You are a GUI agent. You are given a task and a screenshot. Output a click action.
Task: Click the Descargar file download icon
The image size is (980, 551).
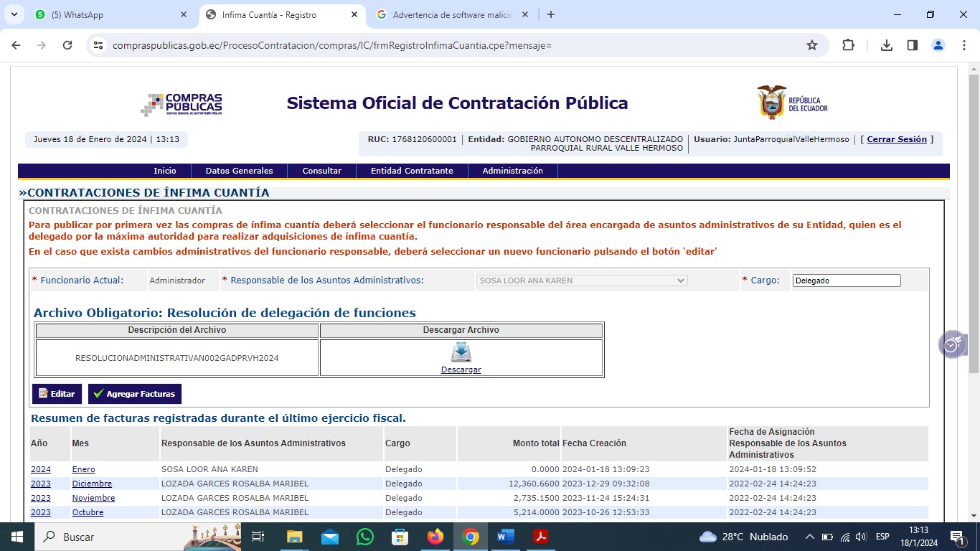pyautogui.click(x=461, y=353)
